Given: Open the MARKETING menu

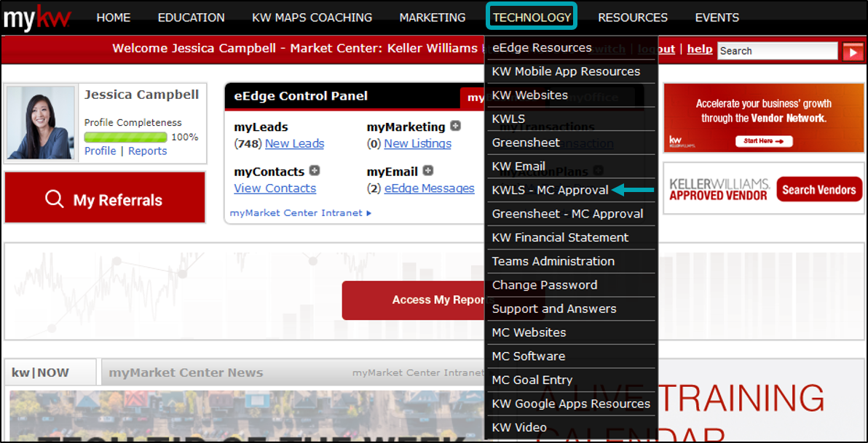Looking at the screenshot, I should pos(433,17).
